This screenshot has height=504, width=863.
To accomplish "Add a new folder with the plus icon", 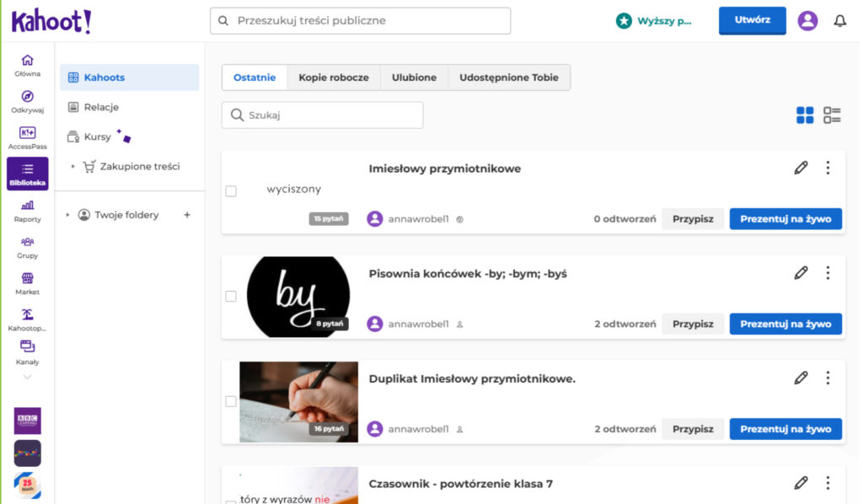I will click(187, 215).
